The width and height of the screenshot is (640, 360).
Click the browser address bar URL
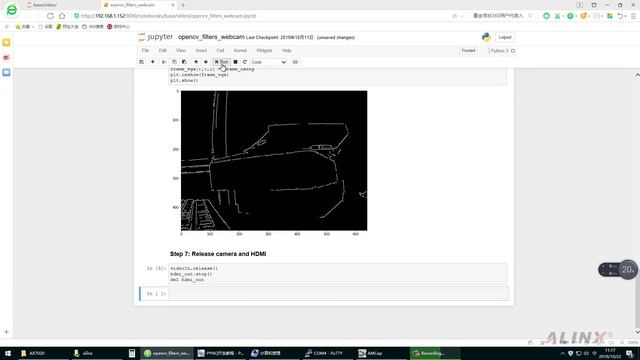pyautogui.click(x=169, y=16)
